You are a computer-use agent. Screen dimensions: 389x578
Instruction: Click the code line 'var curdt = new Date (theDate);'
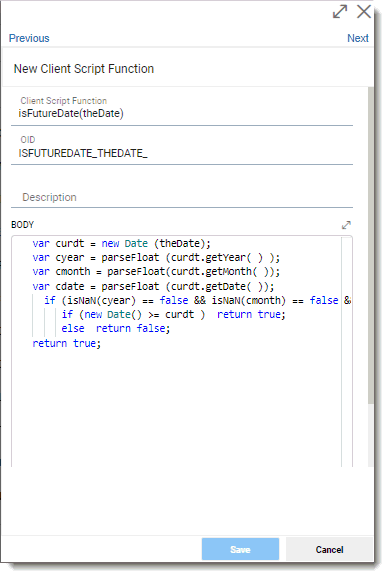click(x=121, y=244)
